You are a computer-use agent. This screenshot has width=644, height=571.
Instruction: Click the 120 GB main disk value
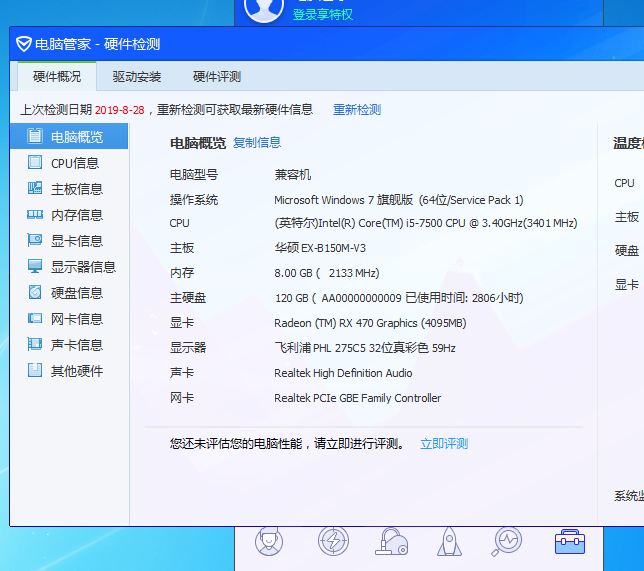399,298
